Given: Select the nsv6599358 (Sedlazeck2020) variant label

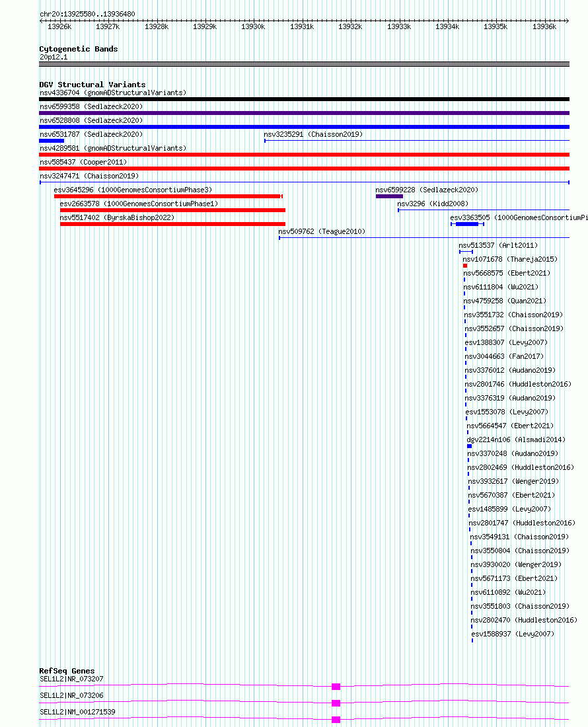Looking at the screenshot, I should pos(91,106).
